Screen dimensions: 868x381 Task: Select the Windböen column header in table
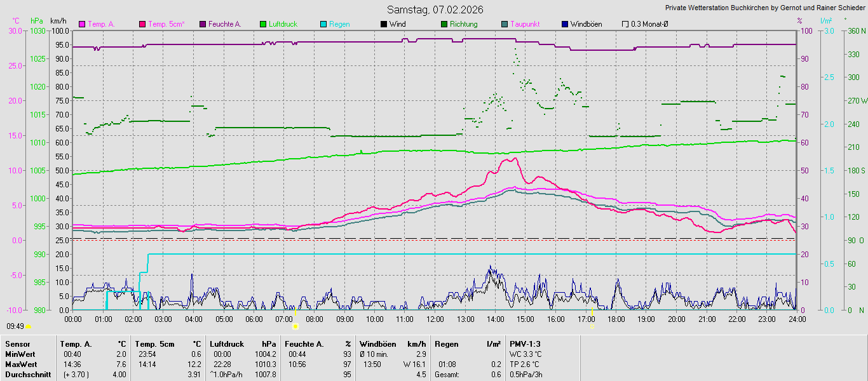[377, 344]
